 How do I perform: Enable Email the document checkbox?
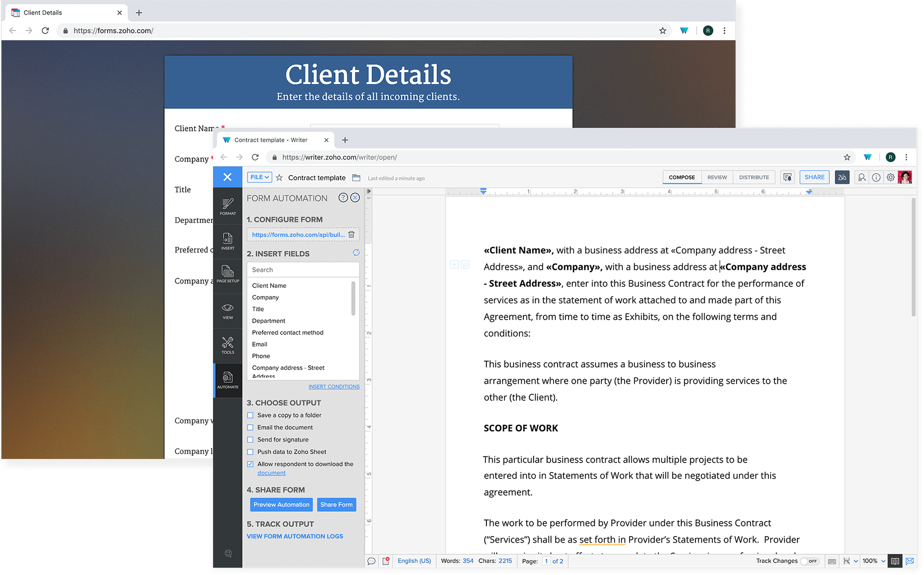(x=250, y=427)
